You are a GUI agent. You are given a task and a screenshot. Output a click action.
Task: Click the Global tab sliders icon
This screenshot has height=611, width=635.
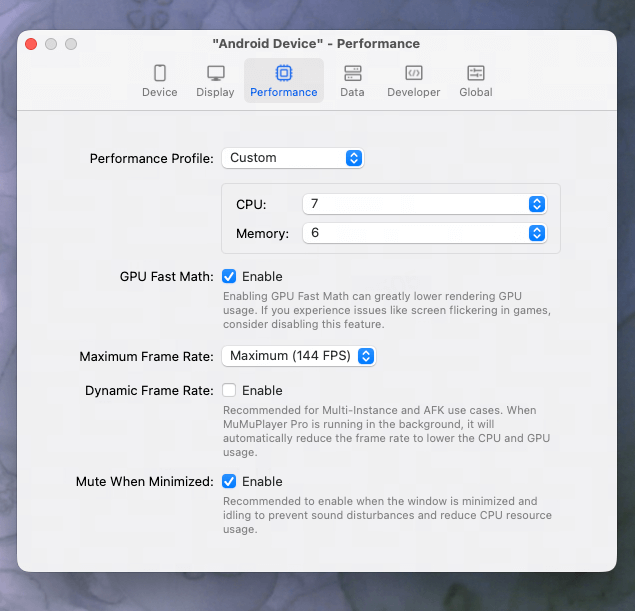pos(476,73)
